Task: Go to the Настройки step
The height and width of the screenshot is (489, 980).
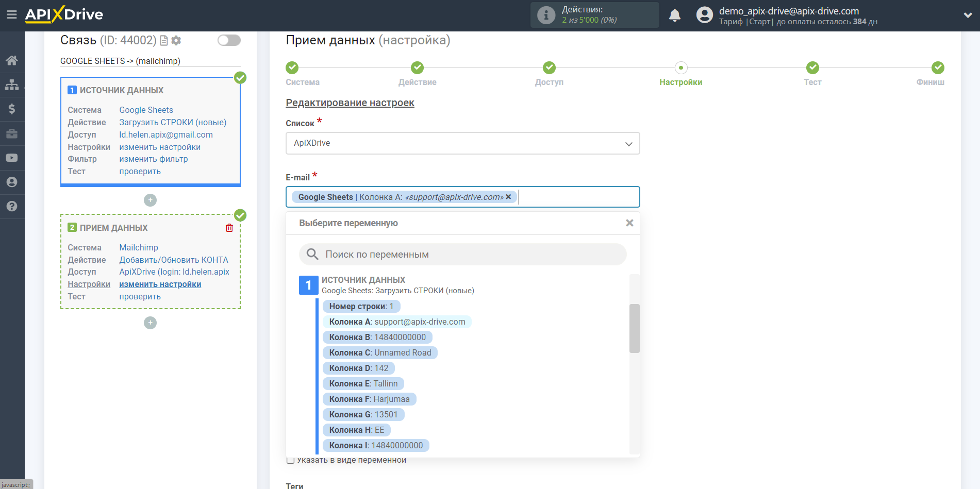Action: tap(681, 74)
